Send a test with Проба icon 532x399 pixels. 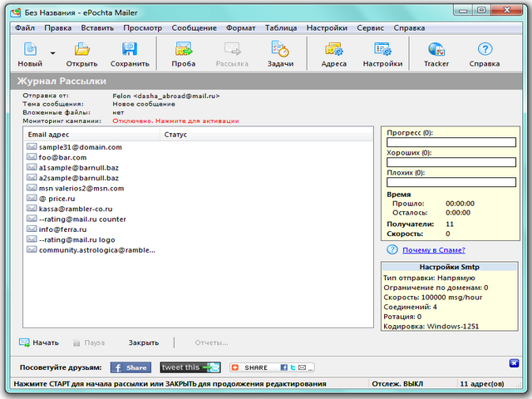[184, 50]
